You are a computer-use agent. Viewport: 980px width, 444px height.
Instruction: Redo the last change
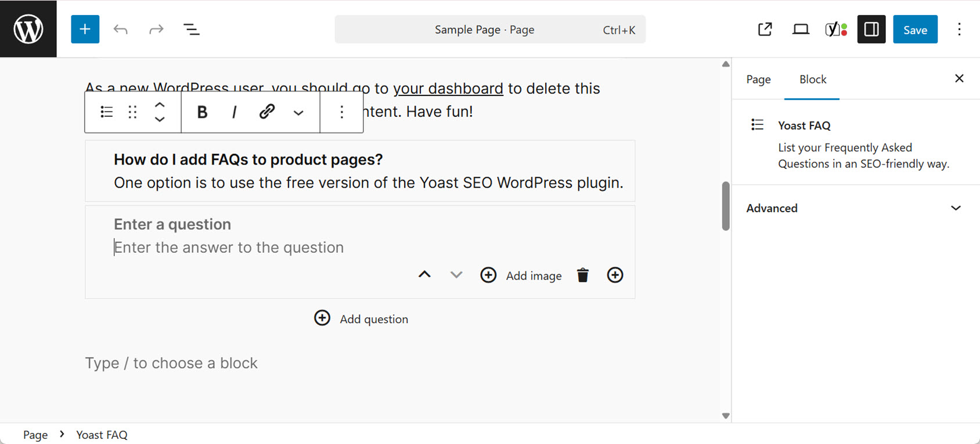(x=156, y=29)
